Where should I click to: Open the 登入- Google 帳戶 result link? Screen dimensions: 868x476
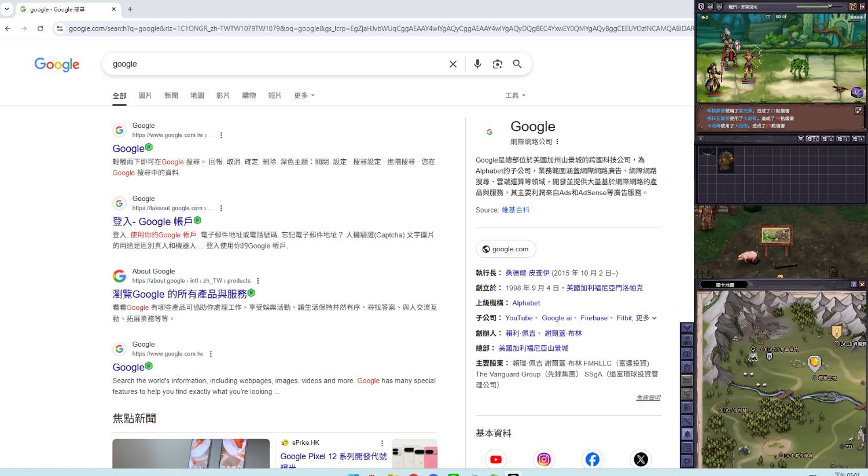pyautogui.click(x=153, y=221)
